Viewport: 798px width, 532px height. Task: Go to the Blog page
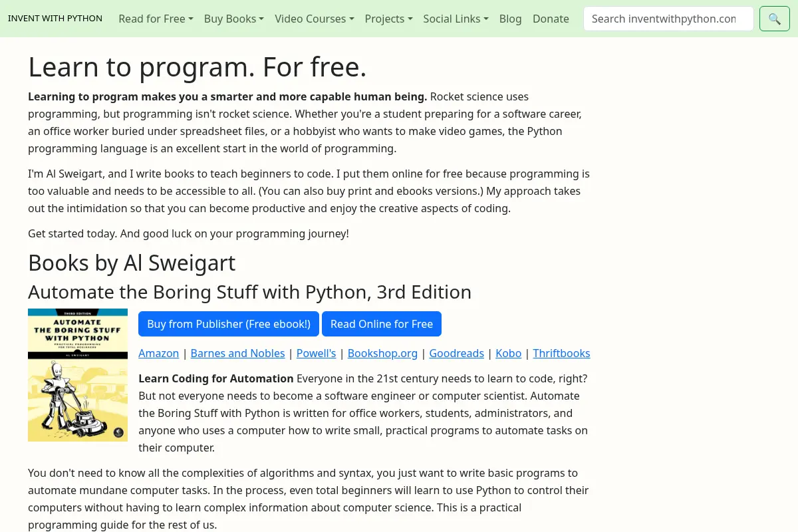[x=510, y=19]
